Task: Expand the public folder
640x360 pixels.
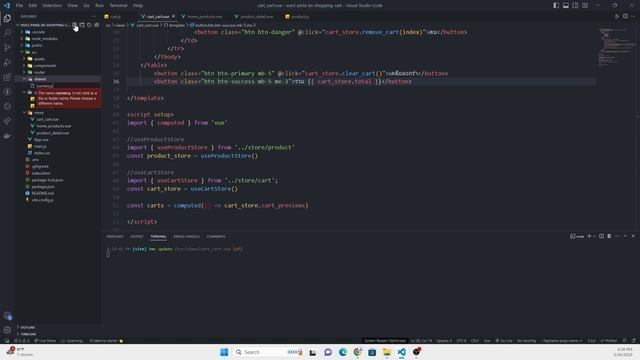Action: point(37,45)
